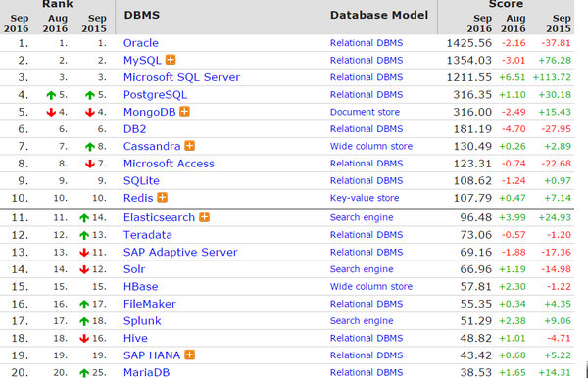Image resolution: width=588 pixels, height=379 pixels.
Task: Click Search engine in the Solr row
Action: coord(362,269)
